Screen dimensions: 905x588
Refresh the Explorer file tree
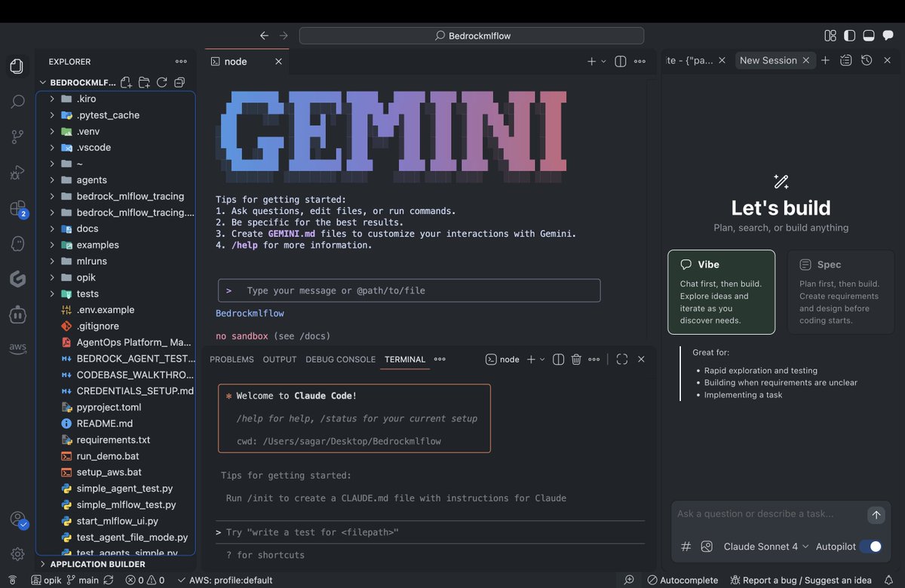point(161,82)
